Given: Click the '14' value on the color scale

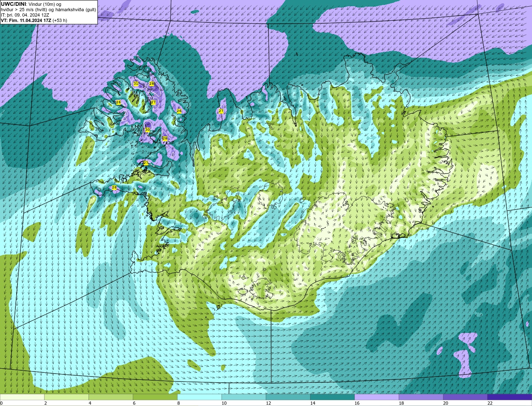Looking at the screenshot, I should [313, 403].
